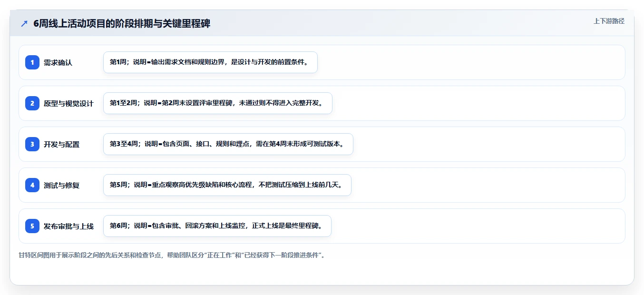
Task: Click the footnote starting with 甘特区间图
Action: [x=172, y=255]
